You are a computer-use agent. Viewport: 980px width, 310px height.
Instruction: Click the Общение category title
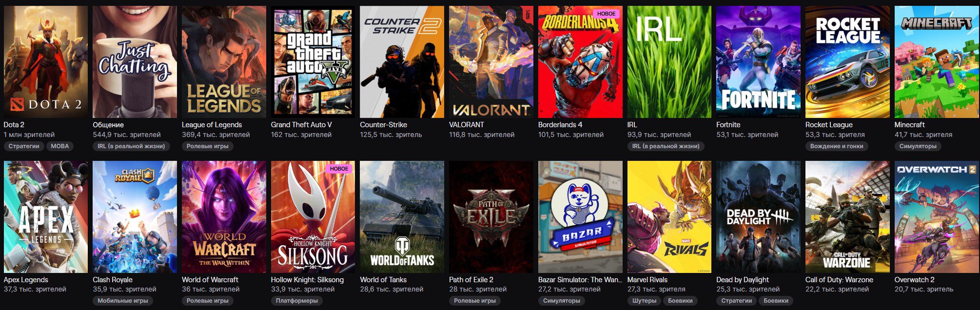point(108,125)
